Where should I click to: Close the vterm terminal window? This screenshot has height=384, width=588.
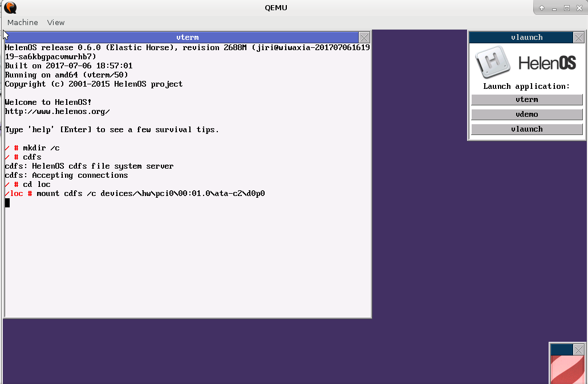364,38
